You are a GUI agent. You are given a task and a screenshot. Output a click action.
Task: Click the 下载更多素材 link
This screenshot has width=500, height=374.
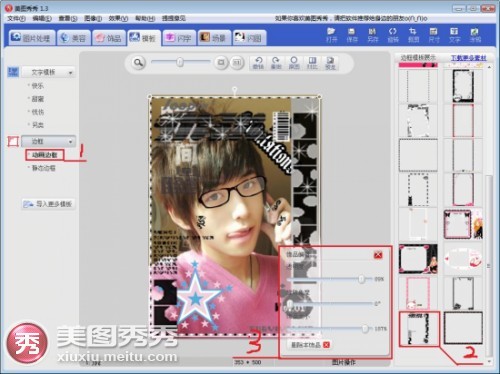(x=469, y=58)
